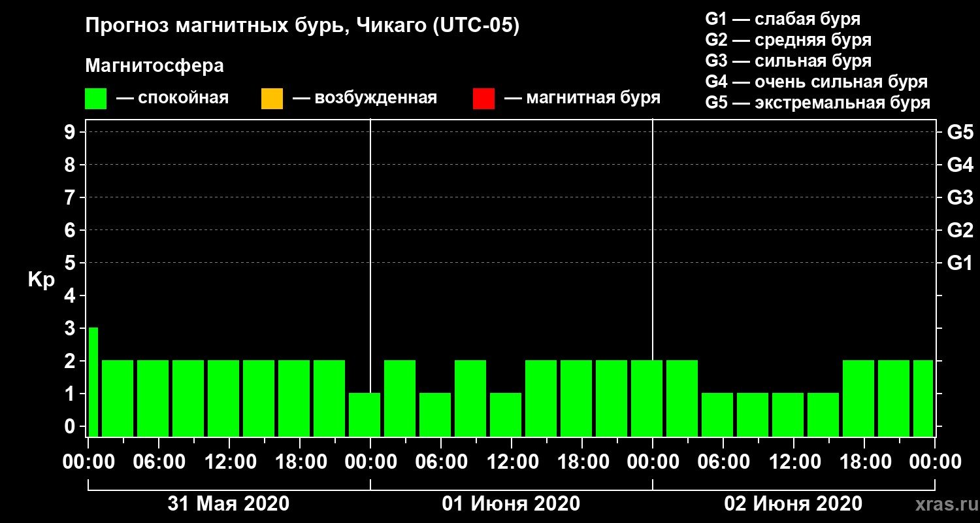The width and height of the screenshot is (980, 523).
Task: Click the '— возбужденная' legend label
Action: (365, 99)
